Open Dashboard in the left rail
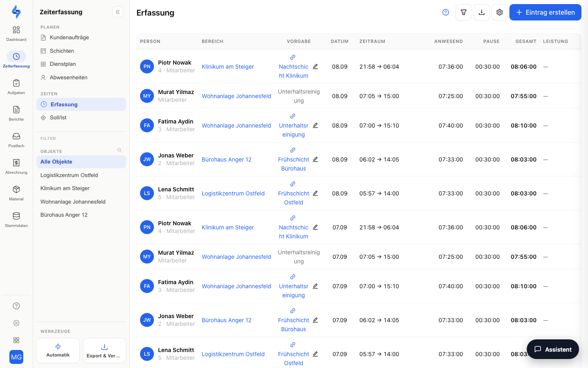588x368 pixels. (x=16, y=34)
